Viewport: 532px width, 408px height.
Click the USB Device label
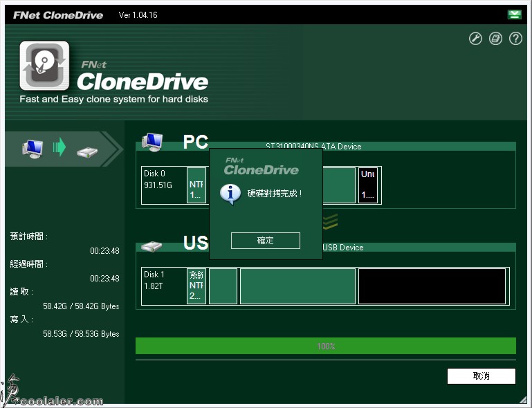343,248
